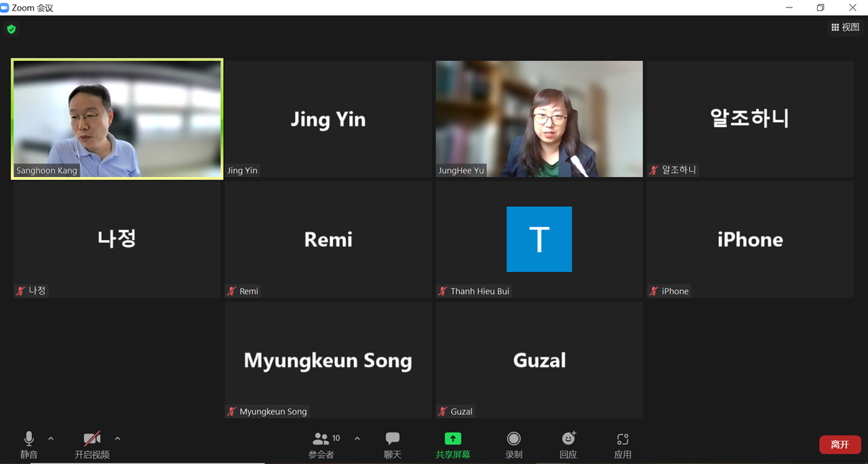Select JungHee Yu video tile
The image size is (868, 464).
[539, 119]
